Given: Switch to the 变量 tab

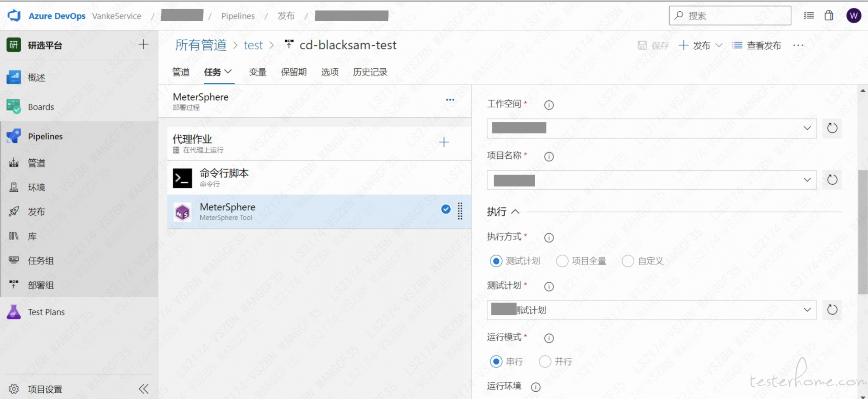Looking at the screenshot, I should (x=258, y=72).
